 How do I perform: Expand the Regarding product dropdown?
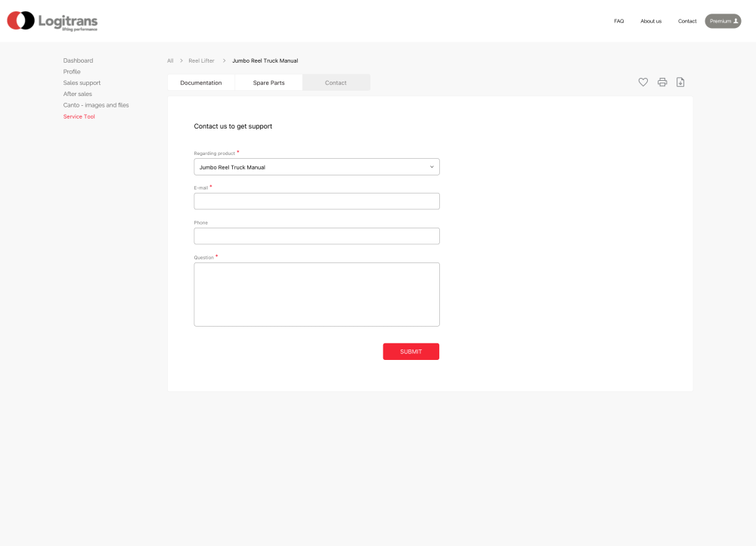[317, 167]
